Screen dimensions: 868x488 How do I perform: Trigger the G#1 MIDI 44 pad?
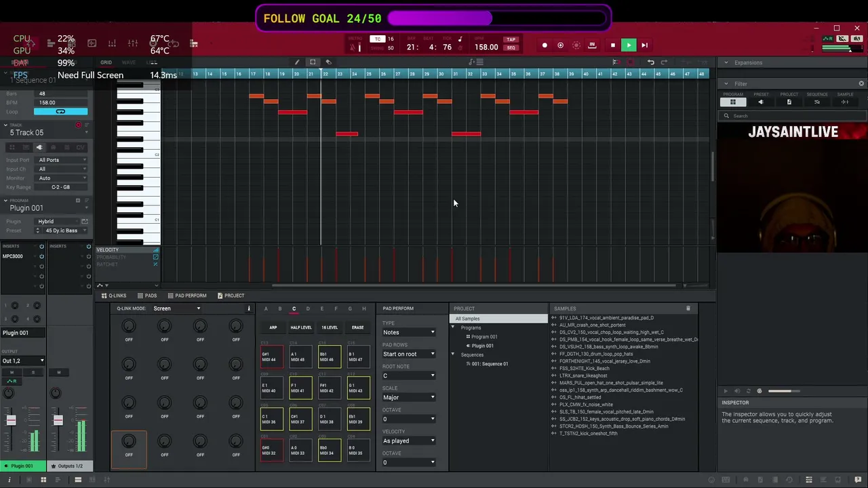pos(273,357)
